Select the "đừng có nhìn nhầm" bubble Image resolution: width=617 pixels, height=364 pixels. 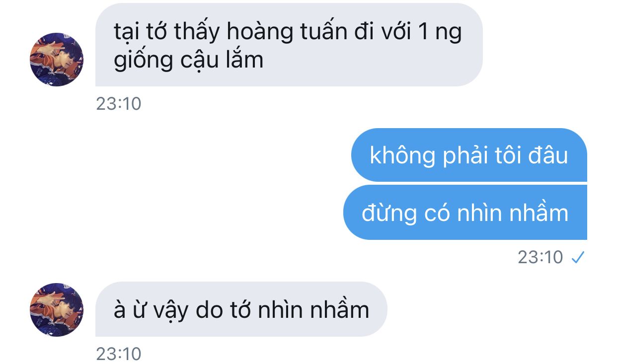point(465,212)
